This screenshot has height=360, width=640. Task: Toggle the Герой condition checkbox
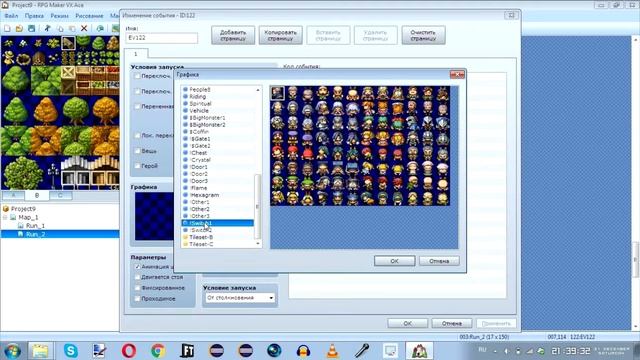click(x=137, y=166)
